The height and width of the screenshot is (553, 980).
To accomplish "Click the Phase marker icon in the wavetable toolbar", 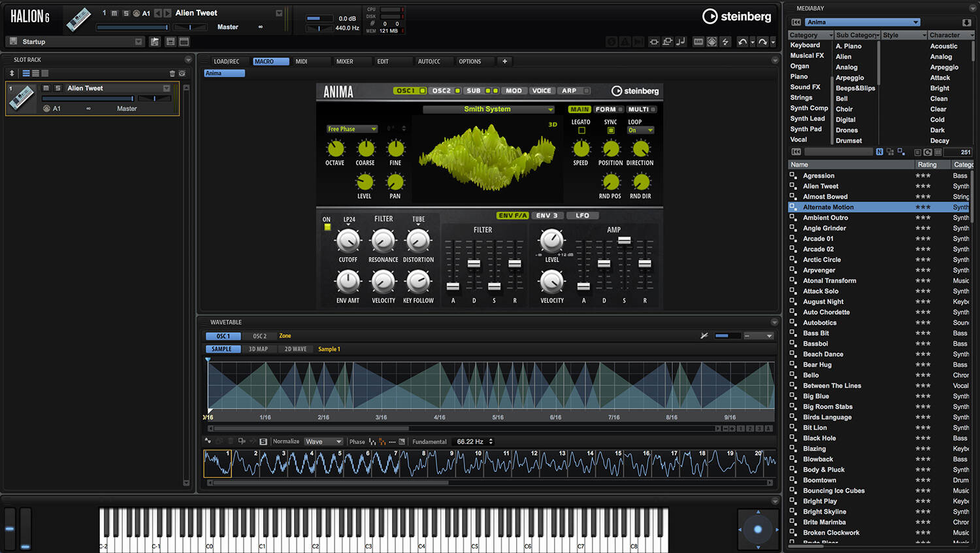I will click(372, 441).
